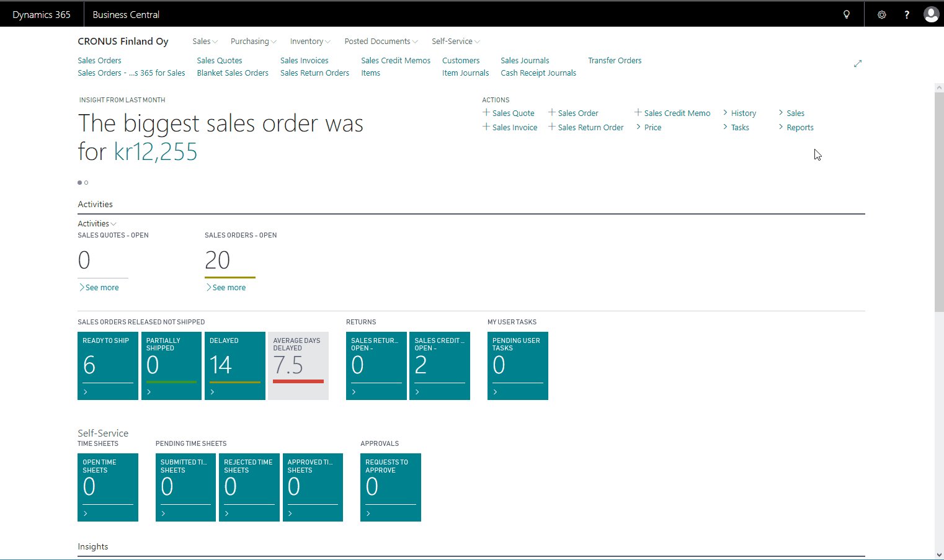Click the Help question mark

click(906, 14)
